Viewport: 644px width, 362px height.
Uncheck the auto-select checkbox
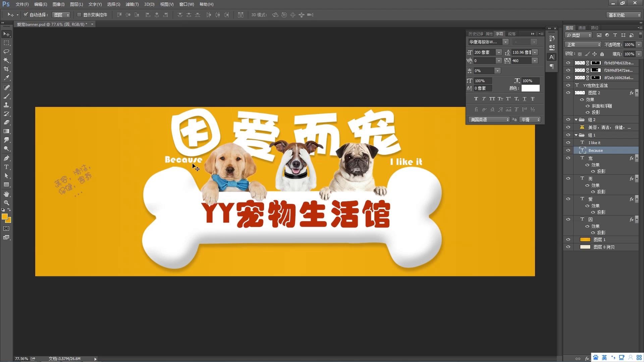[26, 15]
